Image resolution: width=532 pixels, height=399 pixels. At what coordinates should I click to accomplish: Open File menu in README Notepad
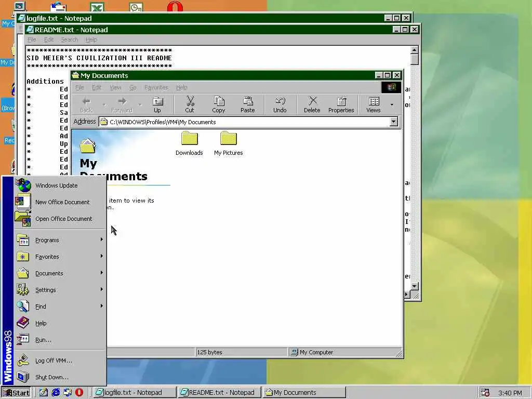[x=32, y=39]
